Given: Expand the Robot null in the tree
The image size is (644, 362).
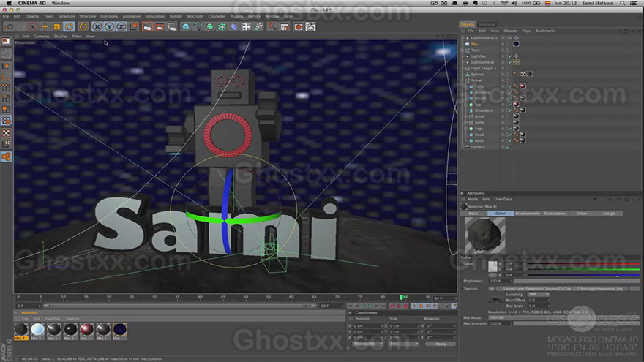Looking at the screenshot, I should click(x=463, y=80).
